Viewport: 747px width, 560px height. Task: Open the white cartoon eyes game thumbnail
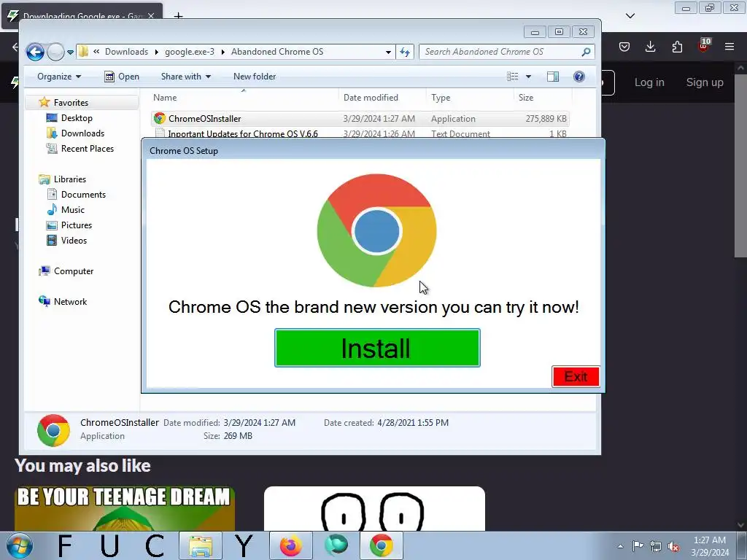[374, 508]
